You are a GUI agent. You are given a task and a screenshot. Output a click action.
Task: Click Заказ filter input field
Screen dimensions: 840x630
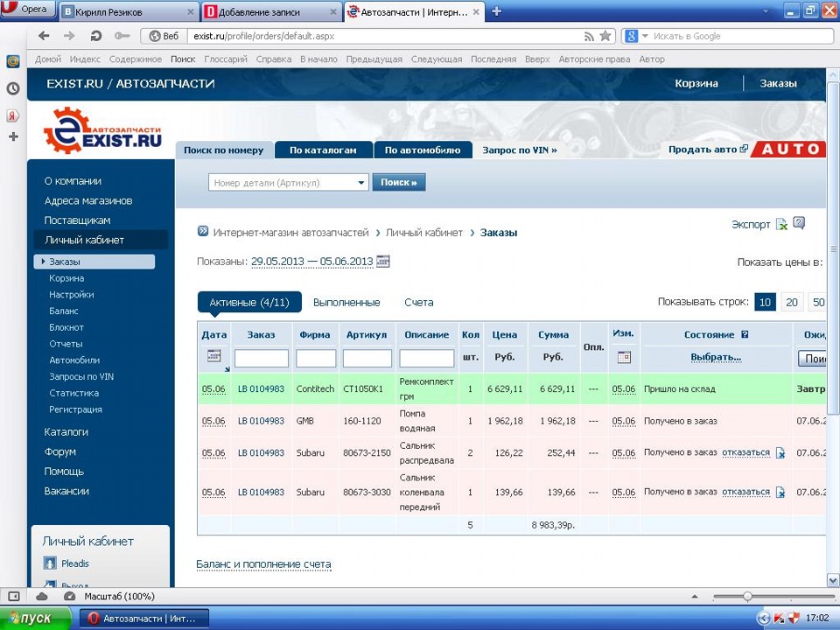click(x=262, y=358)
